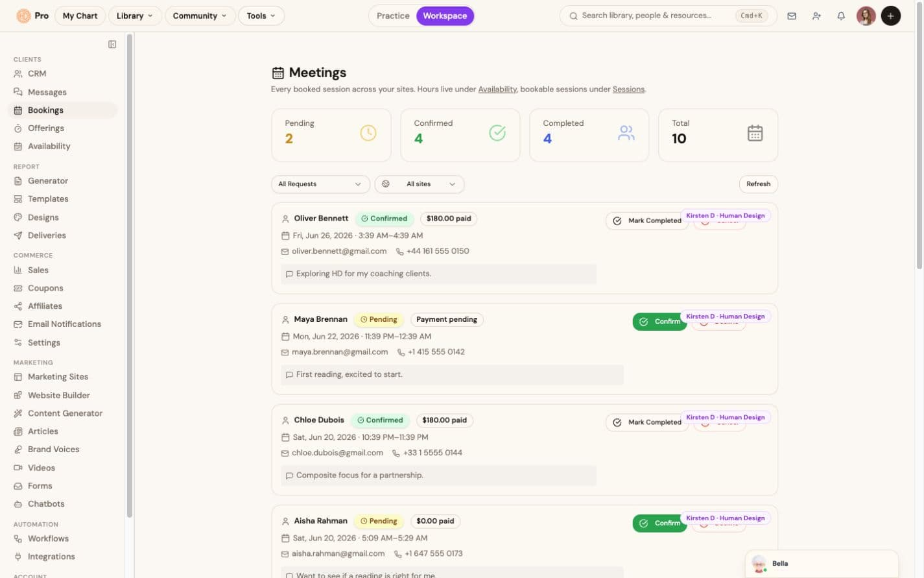Open the All Requests dropdown
The height and width of the screenshot is (578, 924).
tap(320, 184)
